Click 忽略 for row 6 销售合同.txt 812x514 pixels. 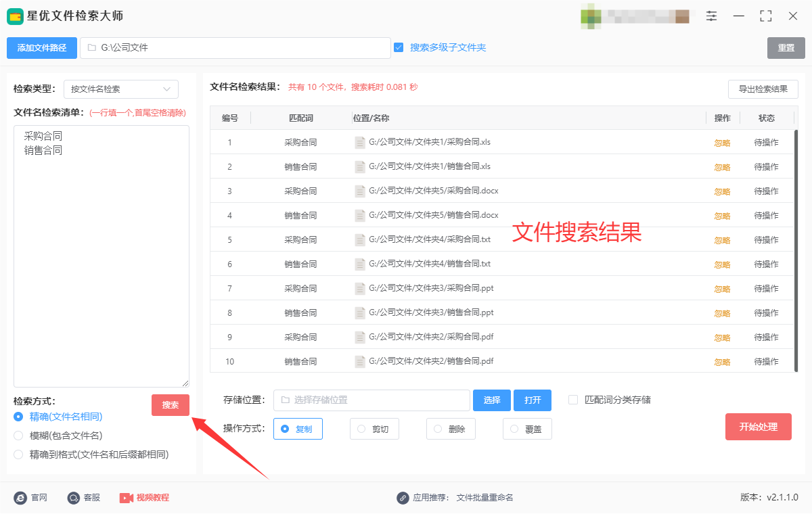(723, 265)
